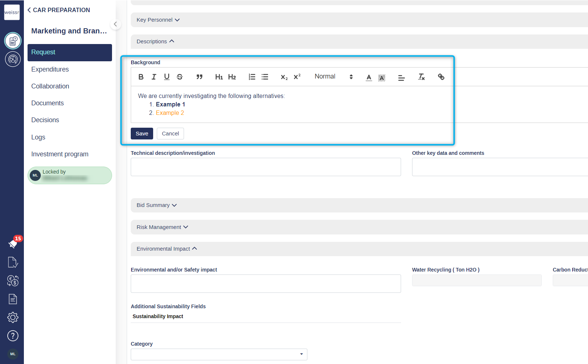Viewport: 588px width, 364px height.
Task: Clear text formatting
Action: point(421,77)
